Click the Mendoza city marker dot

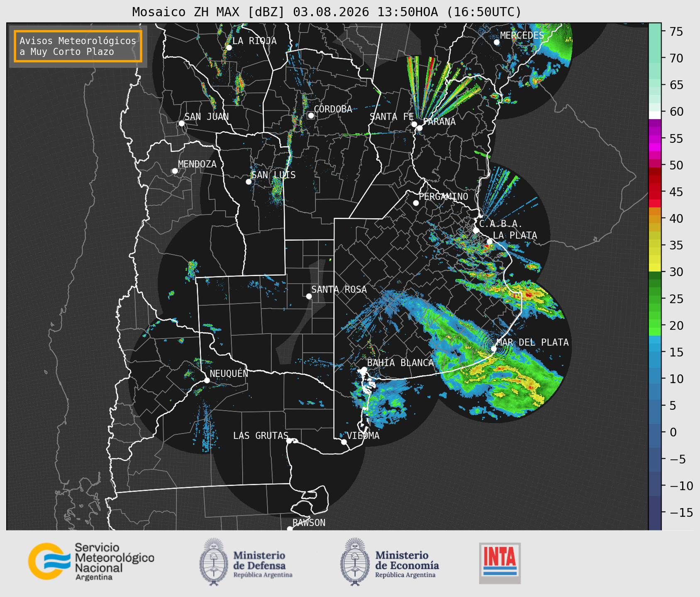point(175,171)
